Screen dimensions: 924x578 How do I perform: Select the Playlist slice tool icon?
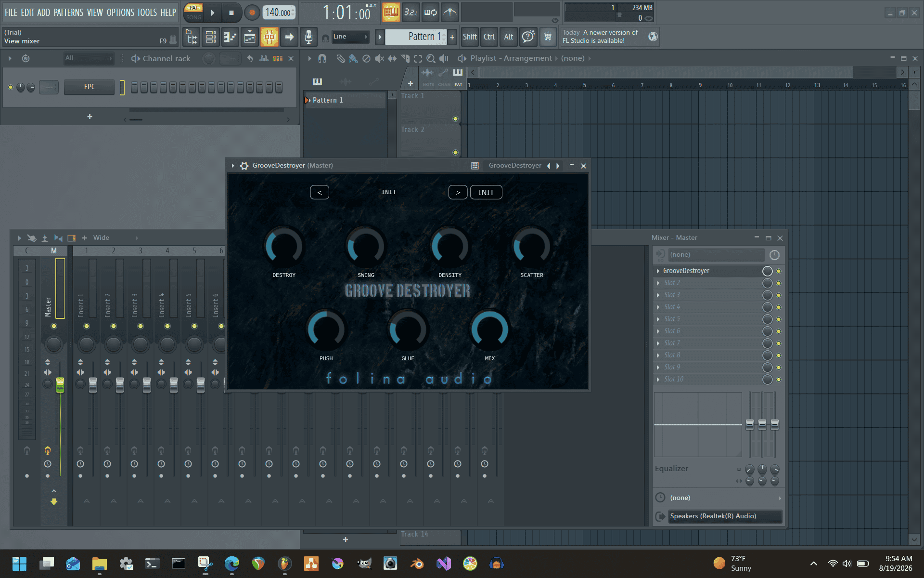click(405, 58)
